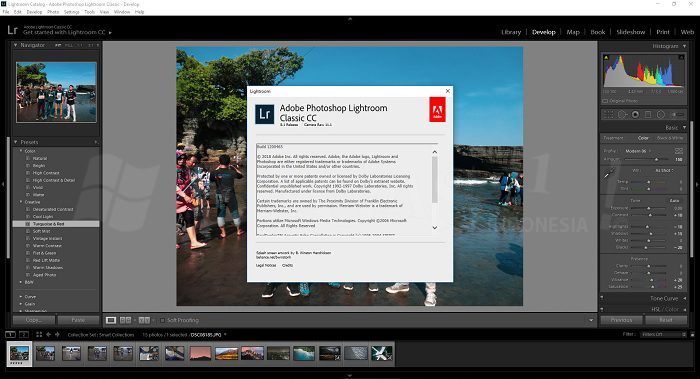This screenshot has height=379, width=700.
Task: Enable the Soft Proofing checkbox
Action: (162, 320)
